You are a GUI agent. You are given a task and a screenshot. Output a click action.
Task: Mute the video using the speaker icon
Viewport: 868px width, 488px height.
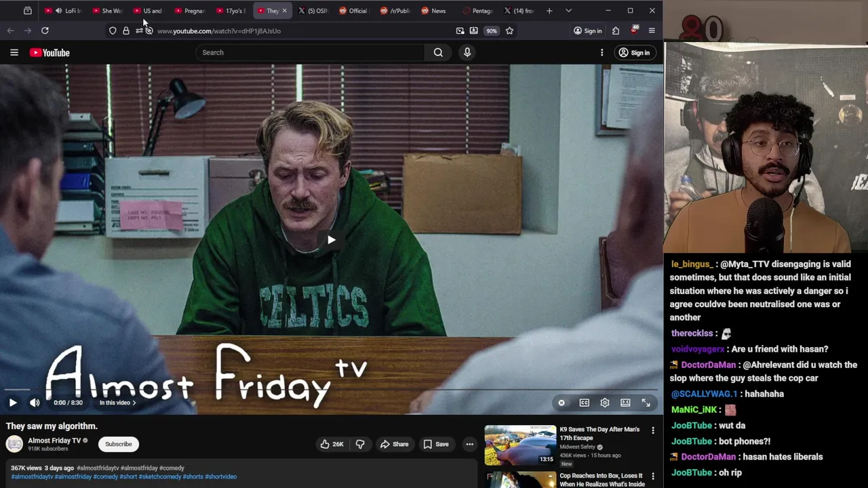[35, 403]
